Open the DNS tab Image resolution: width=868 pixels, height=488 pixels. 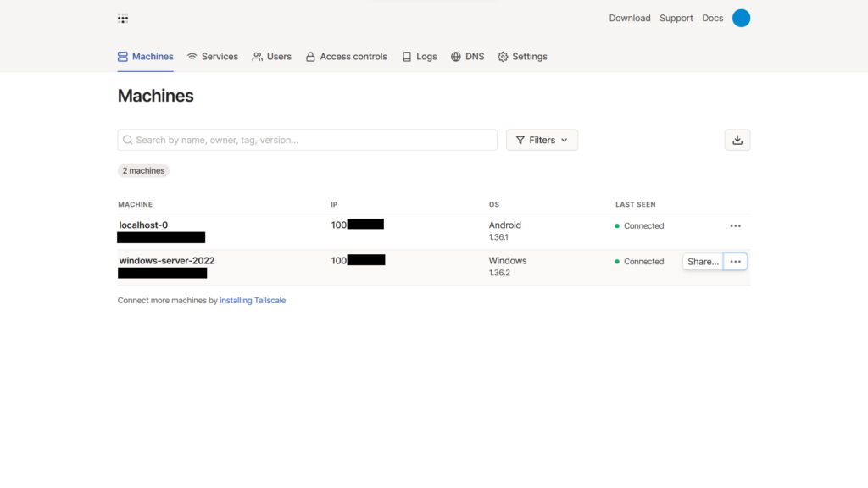coord(467,57)
